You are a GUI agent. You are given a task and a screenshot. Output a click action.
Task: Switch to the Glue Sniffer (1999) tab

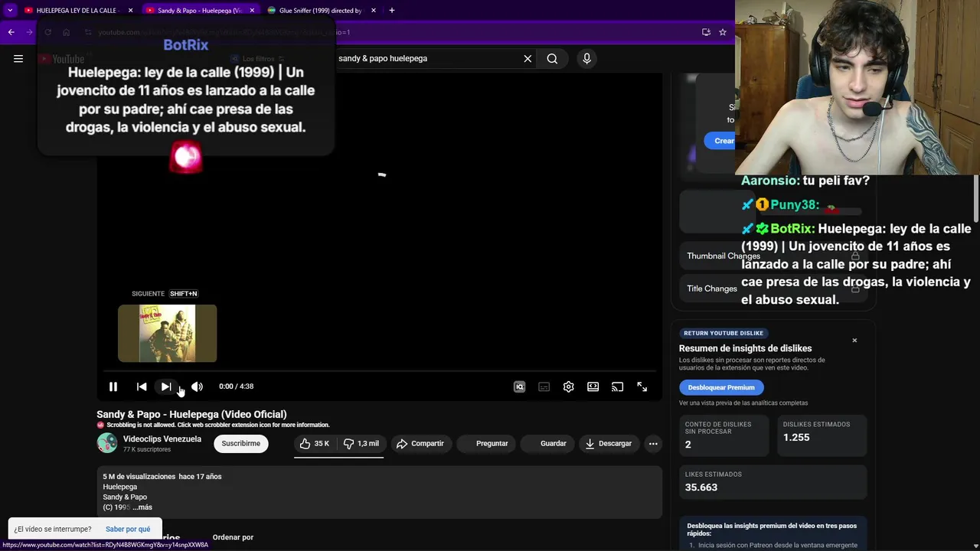pos(322,11)
